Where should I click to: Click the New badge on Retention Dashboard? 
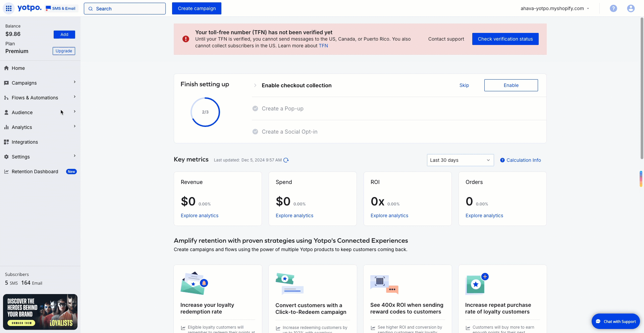tap(71, 172)
